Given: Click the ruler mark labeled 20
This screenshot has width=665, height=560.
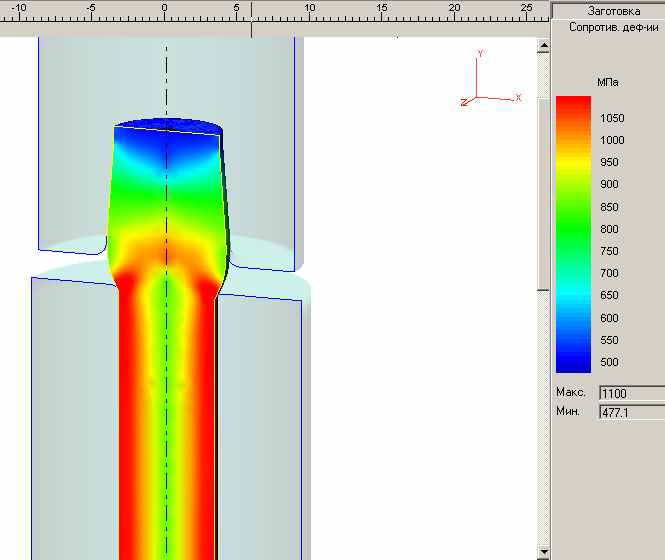Looking at the screenshot, I should point(454,8).
